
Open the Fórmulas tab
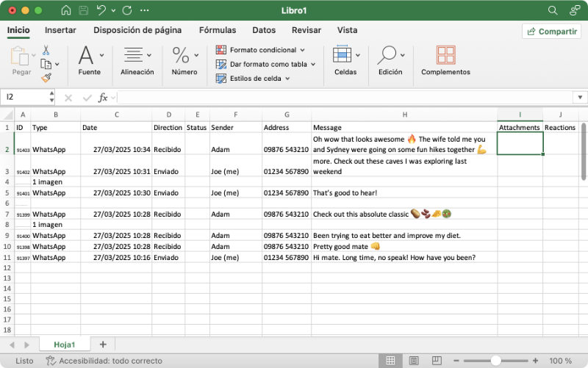coord(218,30)
